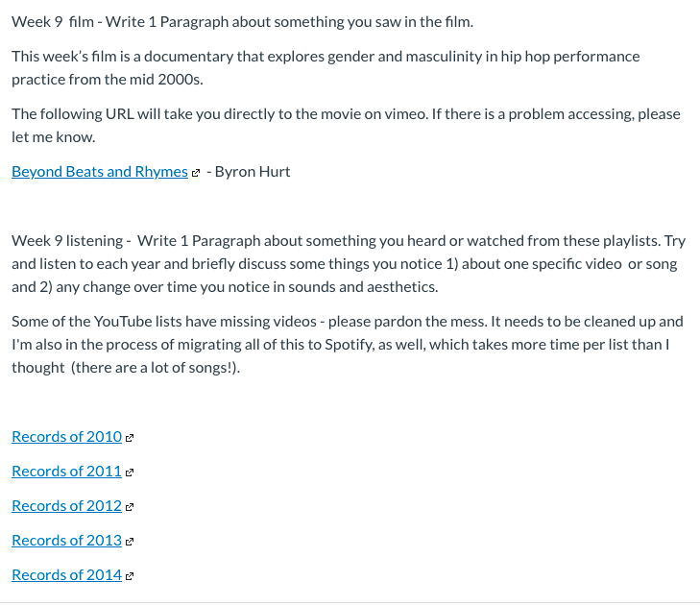
Task: Click external-link icon next to Records of 2013
Action: (x=130, y=543)
